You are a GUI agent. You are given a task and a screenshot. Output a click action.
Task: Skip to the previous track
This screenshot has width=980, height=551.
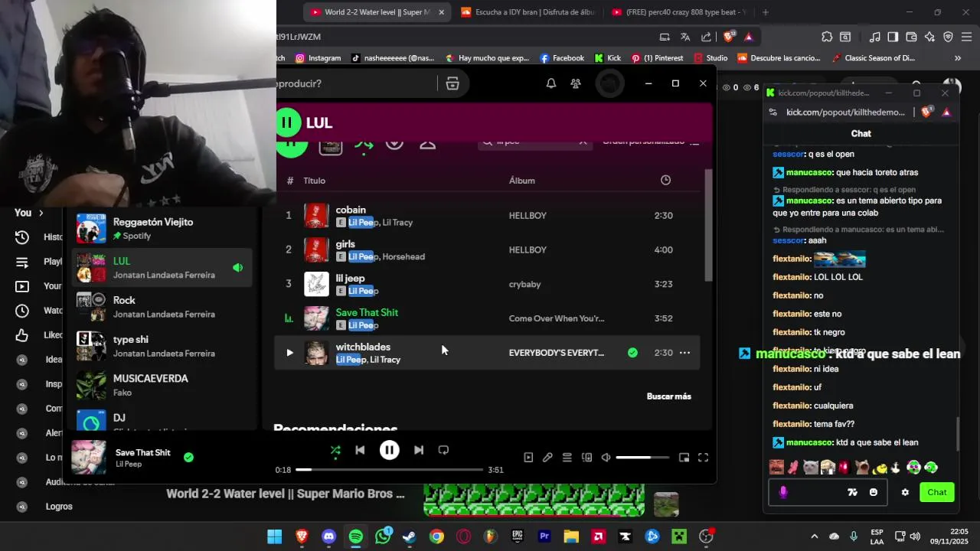360,450
